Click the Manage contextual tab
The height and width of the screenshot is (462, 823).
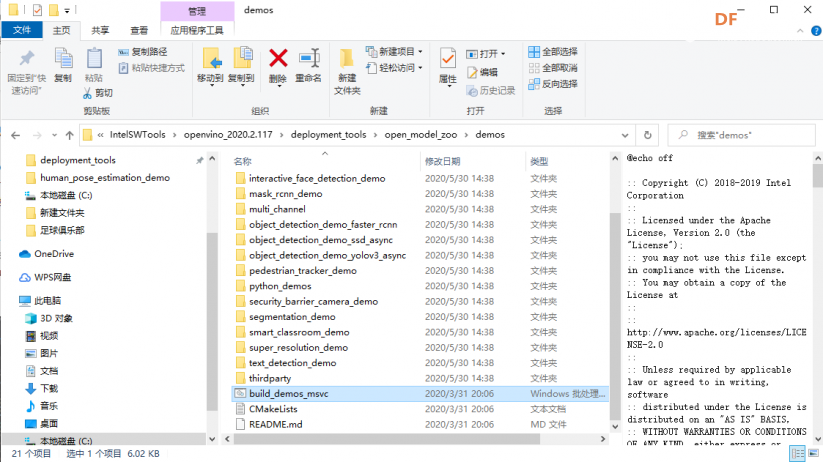tap(197, 11)
